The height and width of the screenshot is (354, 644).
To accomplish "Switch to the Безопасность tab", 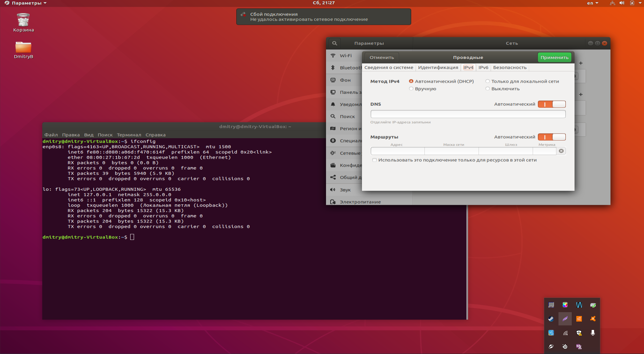I will [510, 67].
